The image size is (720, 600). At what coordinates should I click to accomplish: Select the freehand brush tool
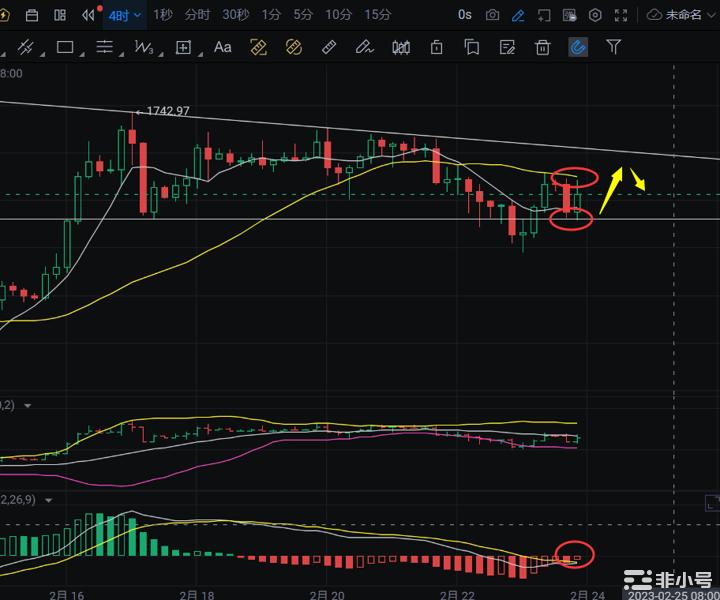click(x=365, y=47)
